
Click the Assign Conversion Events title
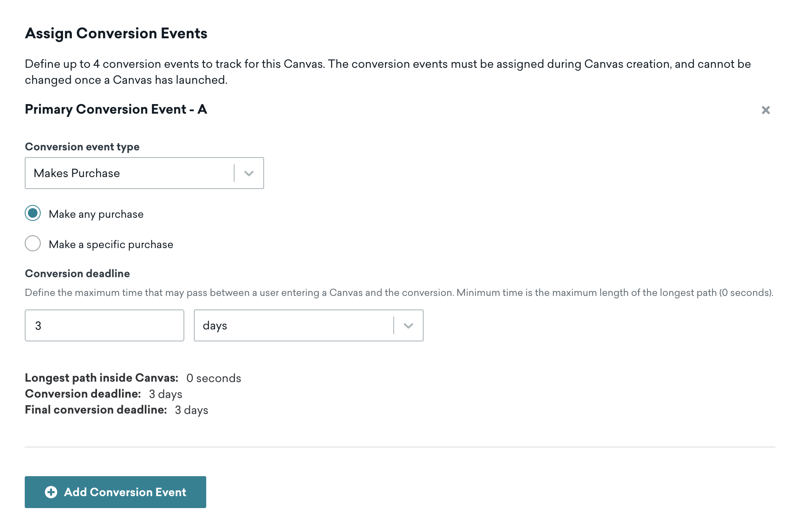[x=116, y=33]
